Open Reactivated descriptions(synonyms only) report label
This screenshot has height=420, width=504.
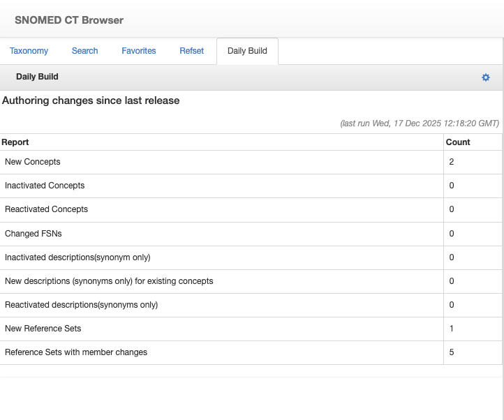click(81, 305)
